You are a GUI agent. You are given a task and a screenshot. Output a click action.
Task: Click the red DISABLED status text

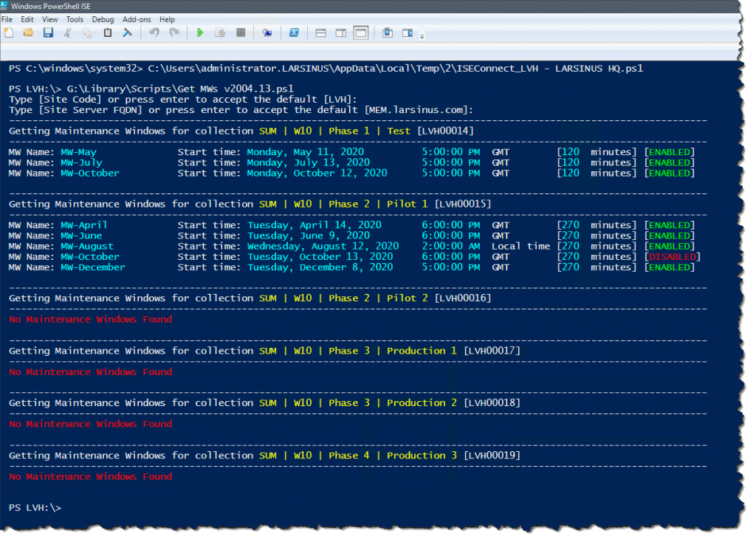[672, 256]
